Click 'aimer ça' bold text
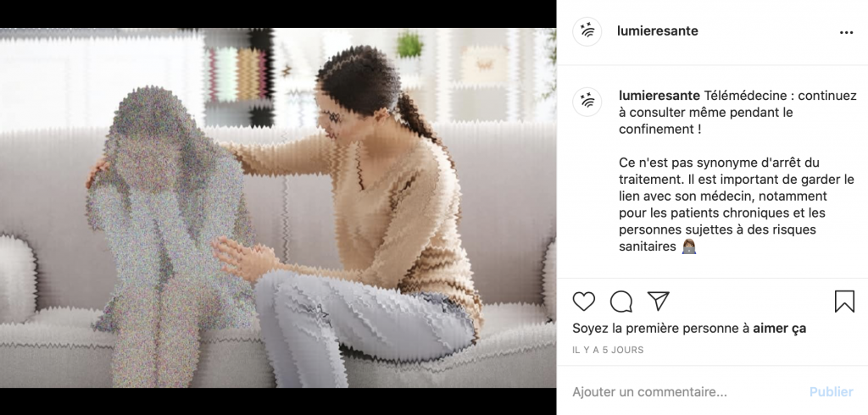The width and height of the screenshot is (868, 415). [780, 328]
